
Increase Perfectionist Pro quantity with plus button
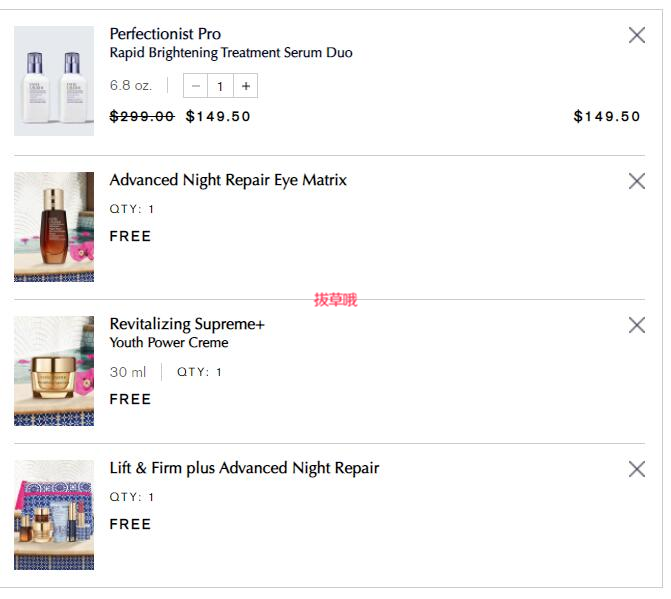[x=245, y=86]
